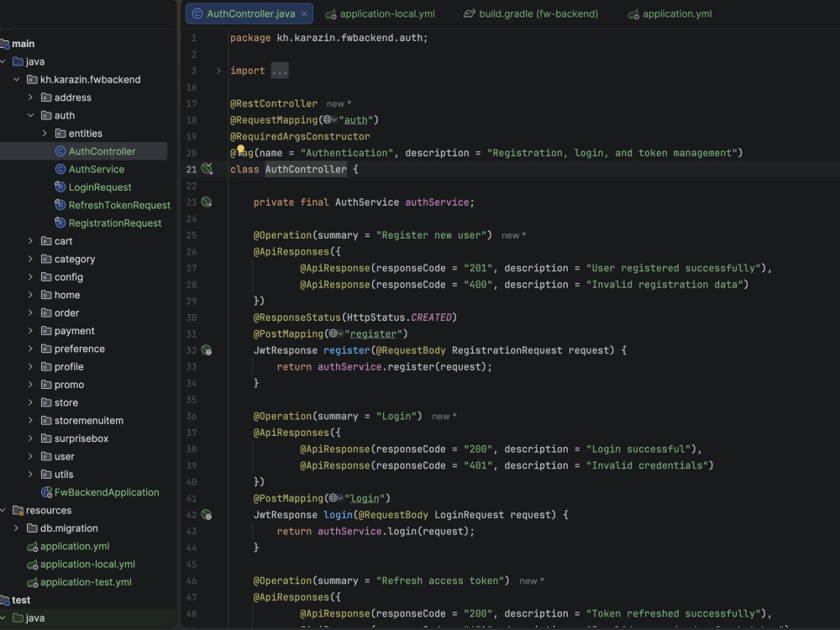840x630 pixels.
Task: Open AuthService class in project tree
Action: pyautogui.click(x=97, y=170)
